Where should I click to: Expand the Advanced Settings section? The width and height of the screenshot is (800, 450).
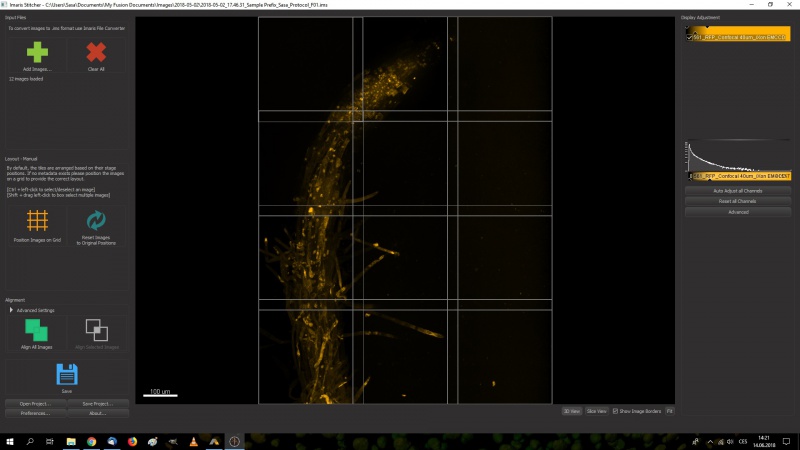pos(12,310)
